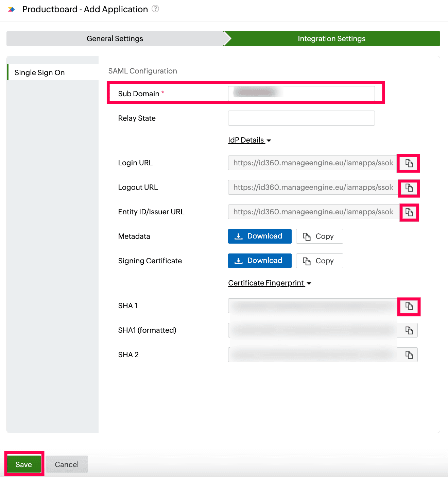Copy the Login URL value
448x477 pixels.
pos(409,163)
